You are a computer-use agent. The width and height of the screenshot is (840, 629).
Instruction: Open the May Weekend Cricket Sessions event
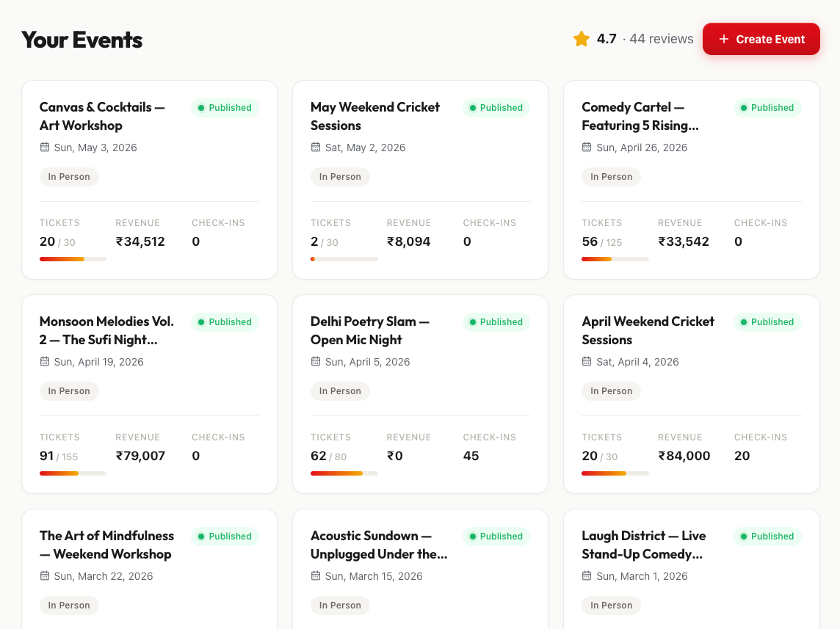coord(374,116)
